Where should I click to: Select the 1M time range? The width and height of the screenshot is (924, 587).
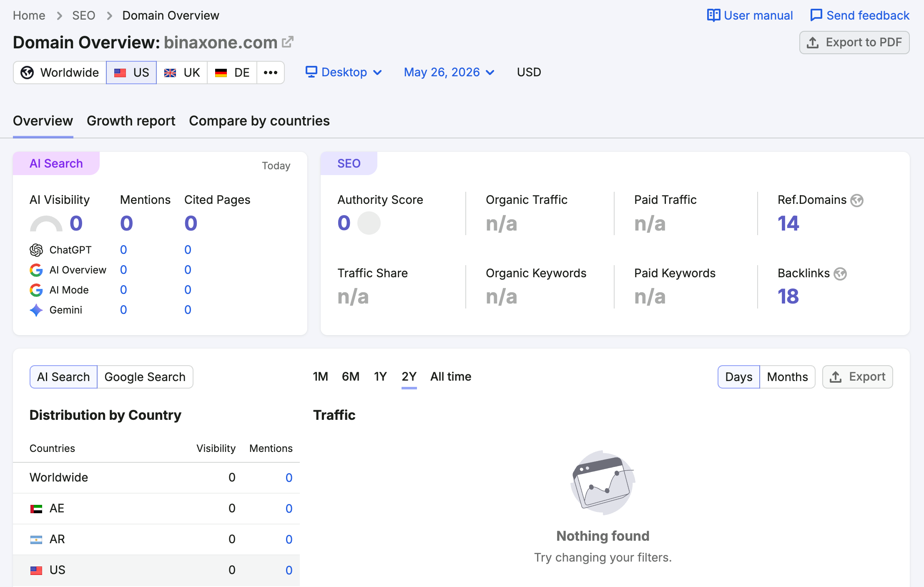pyautogui.click(x=320, y=376)
